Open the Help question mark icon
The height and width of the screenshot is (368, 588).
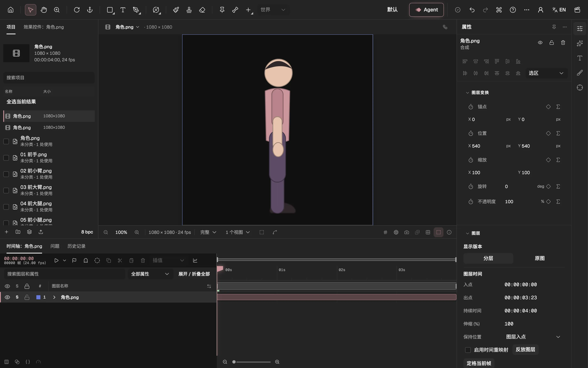click(513, 10)
